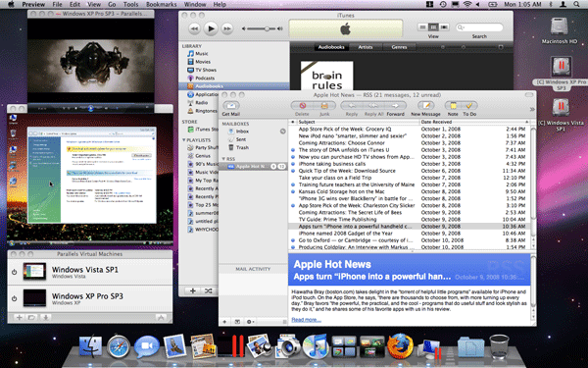Power on Windows XP Pro SP3 VM
588x368 pixels.
15,298
